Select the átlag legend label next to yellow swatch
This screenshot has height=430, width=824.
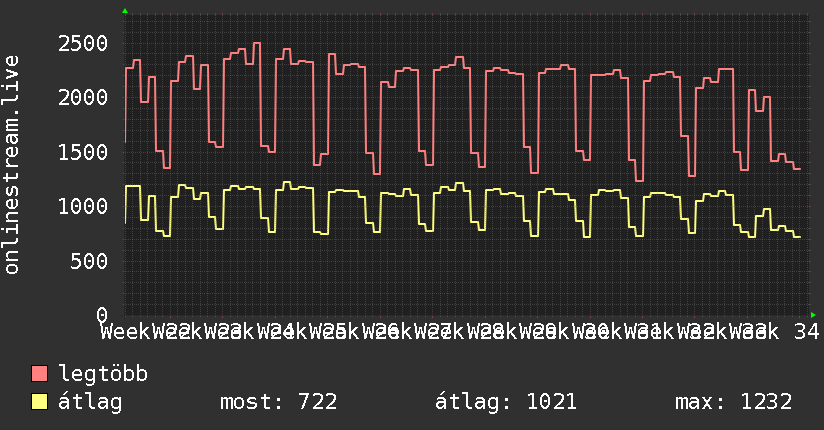(90, 402)
